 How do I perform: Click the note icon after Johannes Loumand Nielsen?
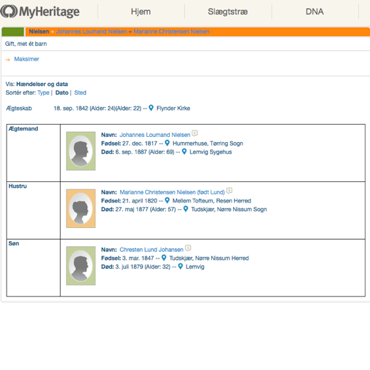pyautogui.click(x=195, y=133)
